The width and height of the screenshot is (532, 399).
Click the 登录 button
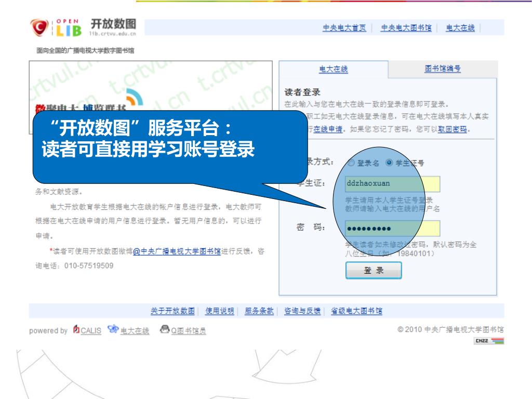point(374,270)
